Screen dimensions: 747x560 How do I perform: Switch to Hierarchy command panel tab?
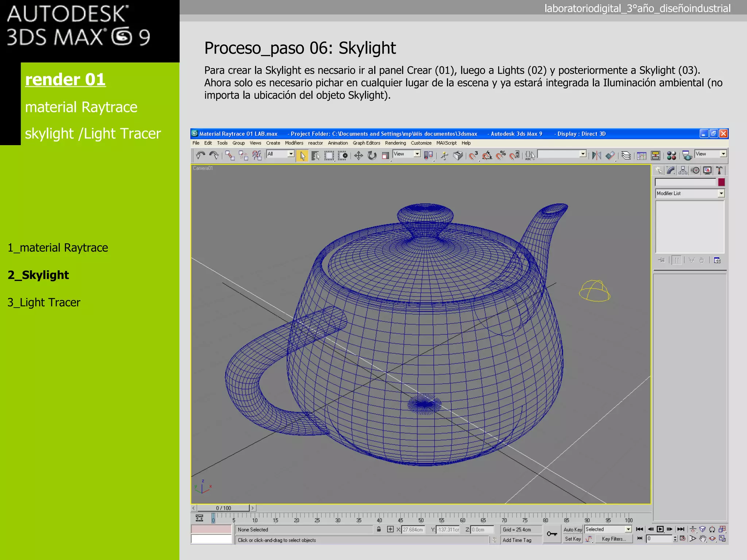click(683, 170)
